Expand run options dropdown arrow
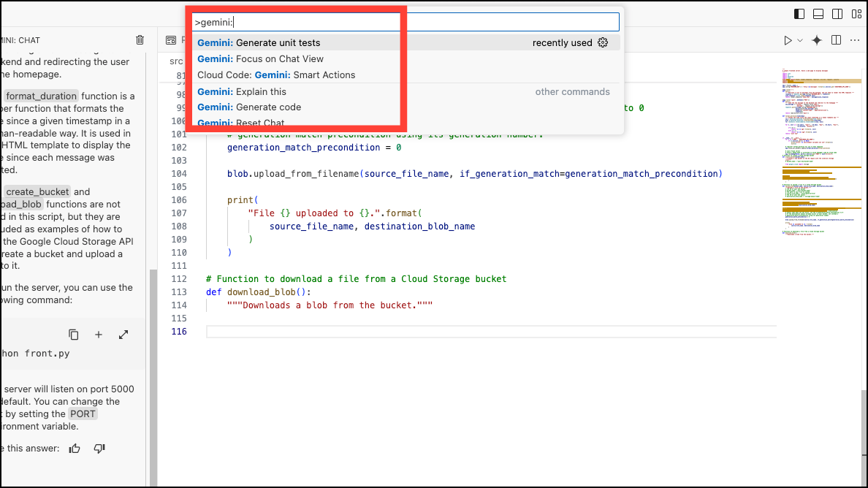 click(800, 40)
